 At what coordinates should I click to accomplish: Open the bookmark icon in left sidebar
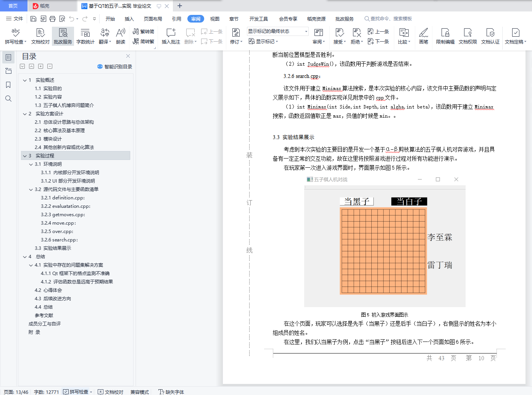(x=8, y=85)
